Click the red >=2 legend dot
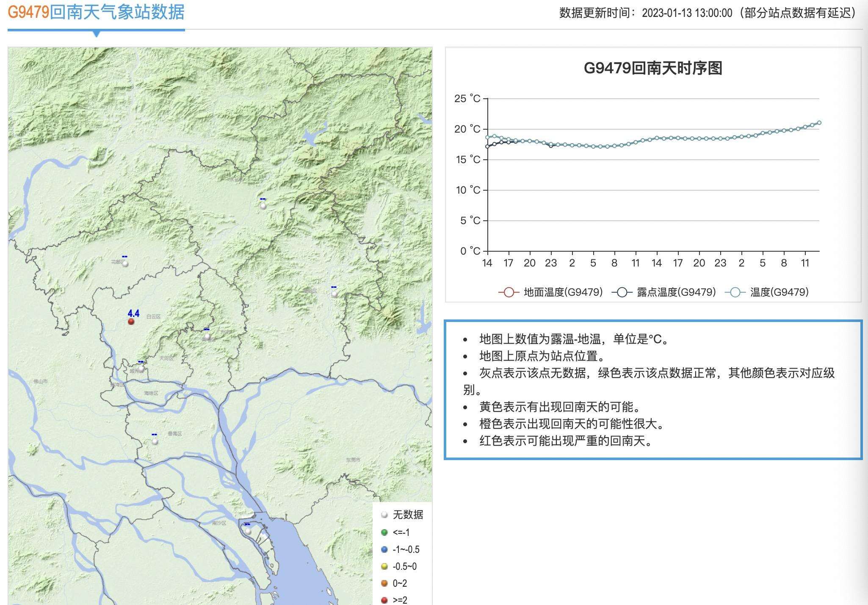The image size is (868, 605). (x=384, y=600)
